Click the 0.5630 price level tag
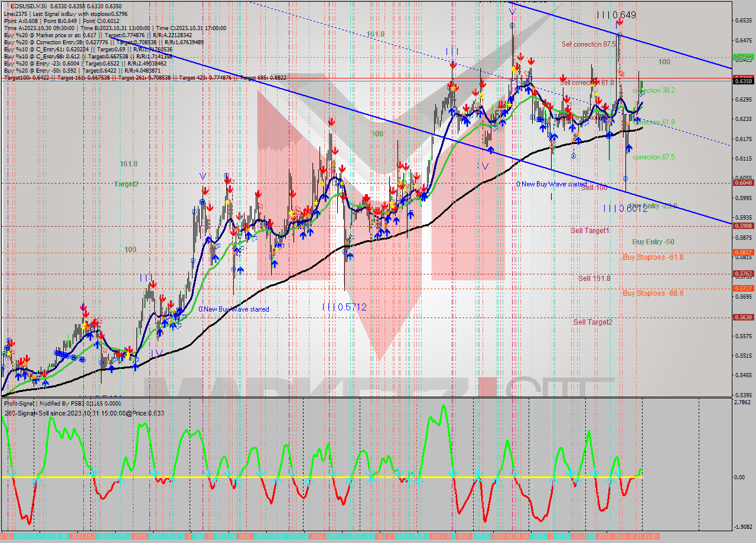 tap(742, 317)
